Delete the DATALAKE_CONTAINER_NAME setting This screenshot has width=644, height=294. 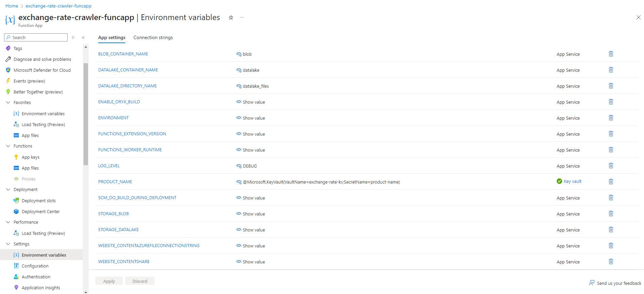[611, 70]
